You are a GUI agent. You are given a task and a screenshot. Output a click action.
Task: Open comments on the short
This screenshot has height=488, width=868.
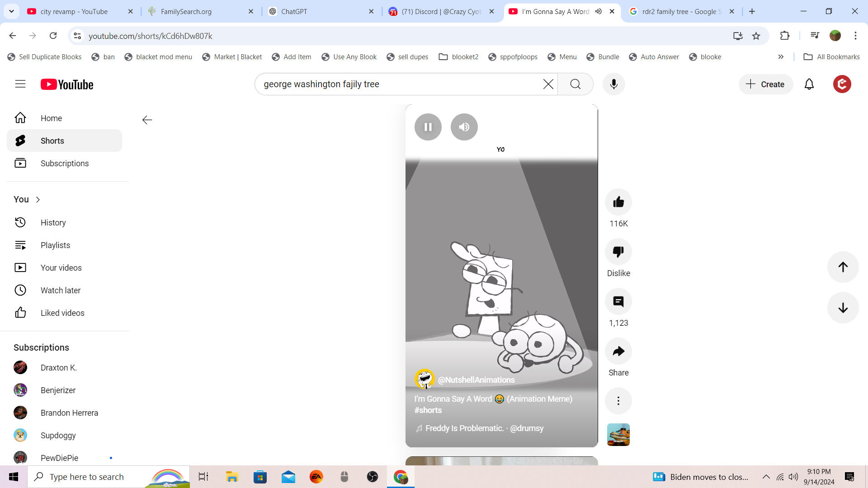click(x=618, y=301)
